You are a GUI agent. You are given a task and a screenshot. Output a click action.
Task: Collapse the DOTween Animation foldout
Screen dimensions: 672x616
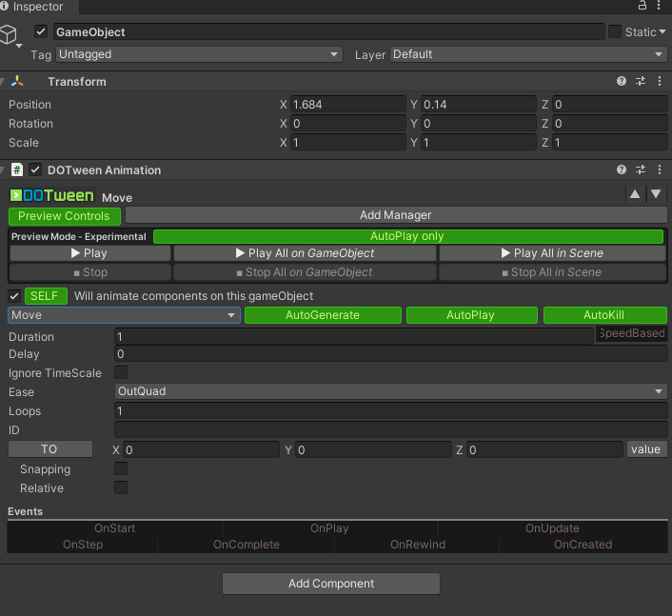click(x=2, y=170)
